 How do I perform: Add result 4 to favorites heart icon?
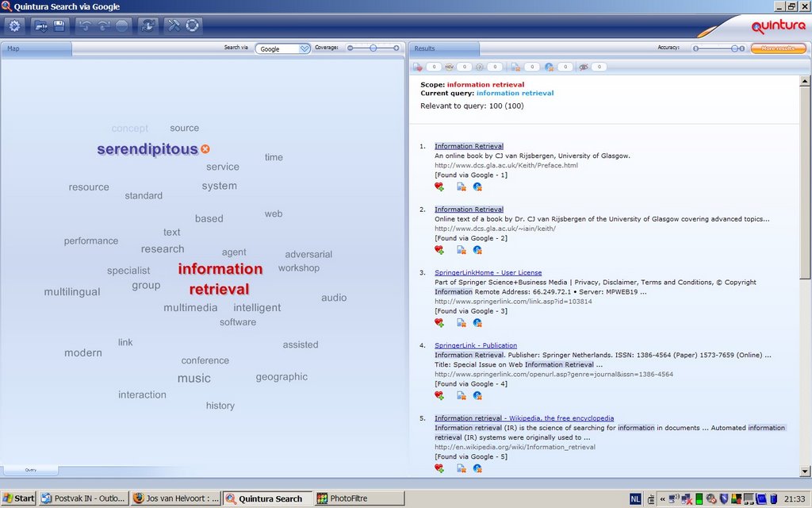pos(439,395)
